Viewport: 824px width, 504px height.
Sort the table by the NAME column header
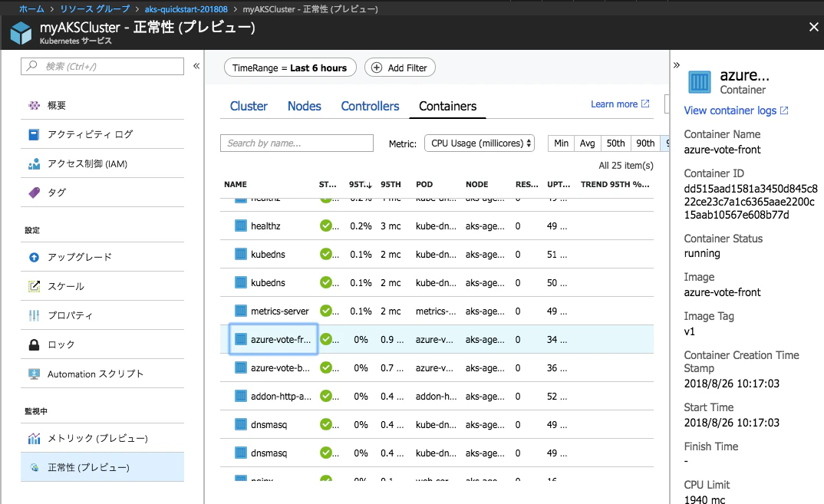236,184
